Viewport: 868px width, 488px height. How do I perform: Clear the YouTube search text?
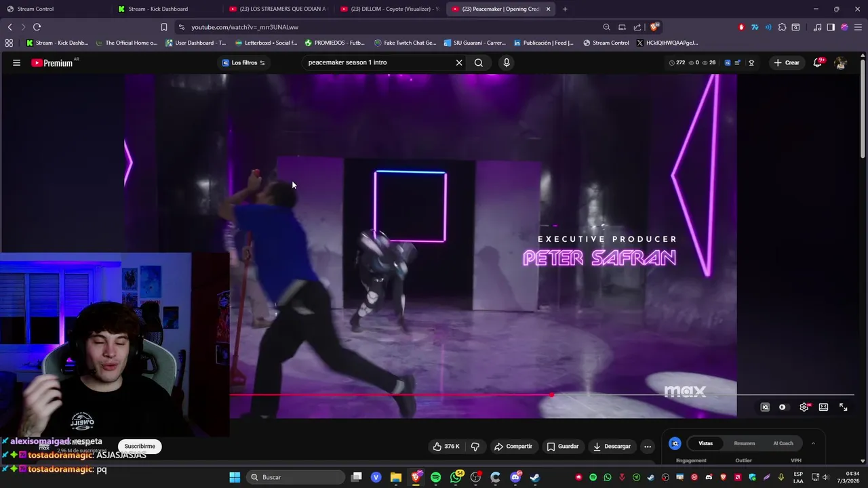459,62
